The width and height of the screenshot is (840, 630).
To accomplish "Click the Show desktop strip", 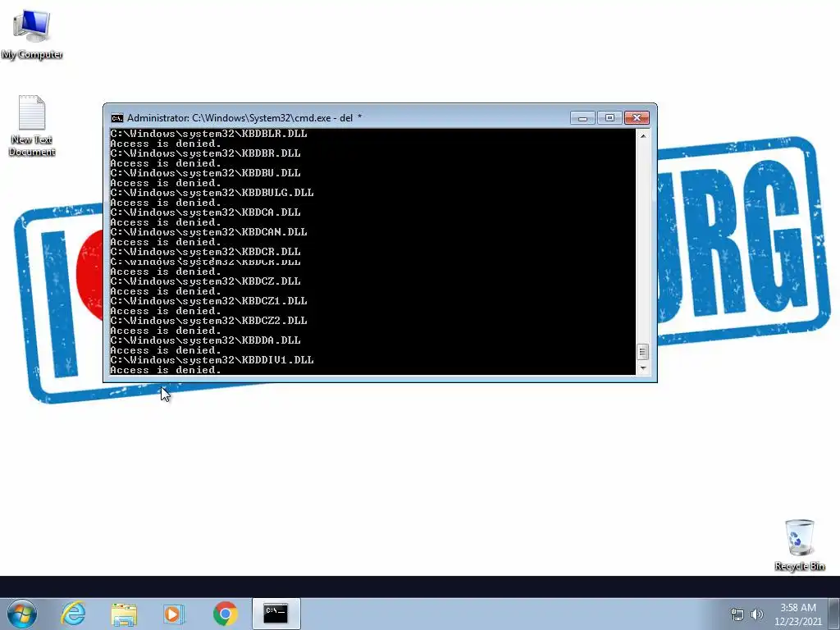I will [x=834, y=614].
